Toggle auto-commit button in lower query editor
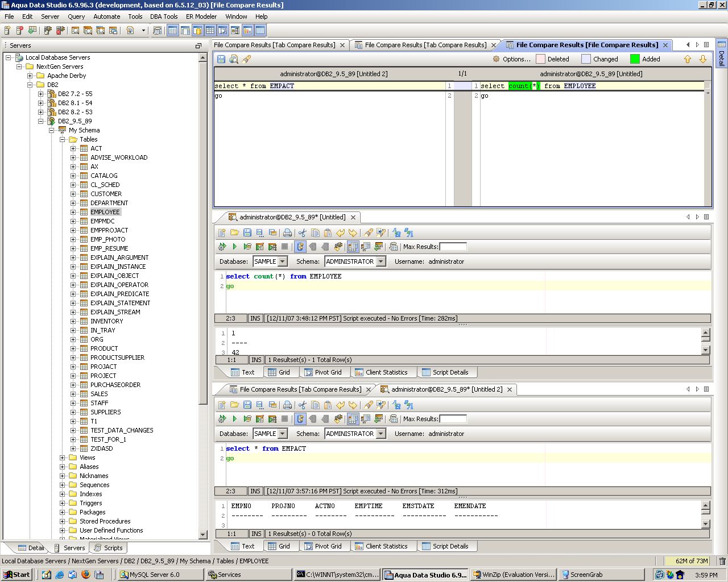Viewport: 728px width, 582px height. point(300,419)
